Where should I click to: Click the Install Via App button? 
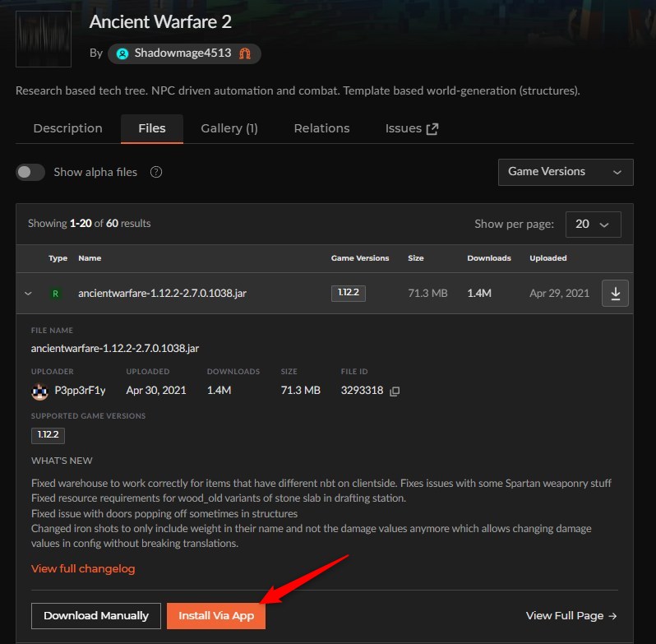(x=216, y=616)
